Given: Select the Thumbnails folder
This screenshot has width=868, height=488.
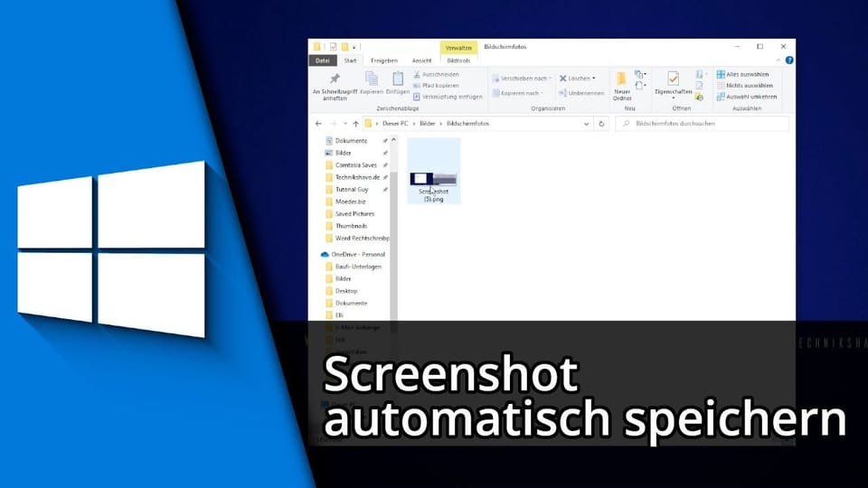Looking at the screenshot, I should click(x=351, y=226).
